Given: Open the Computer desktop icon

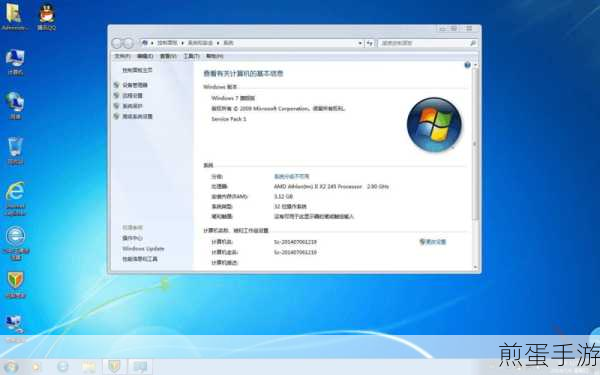Looking at the screenshot, I should pyautogui.click(x=15, y=61).
